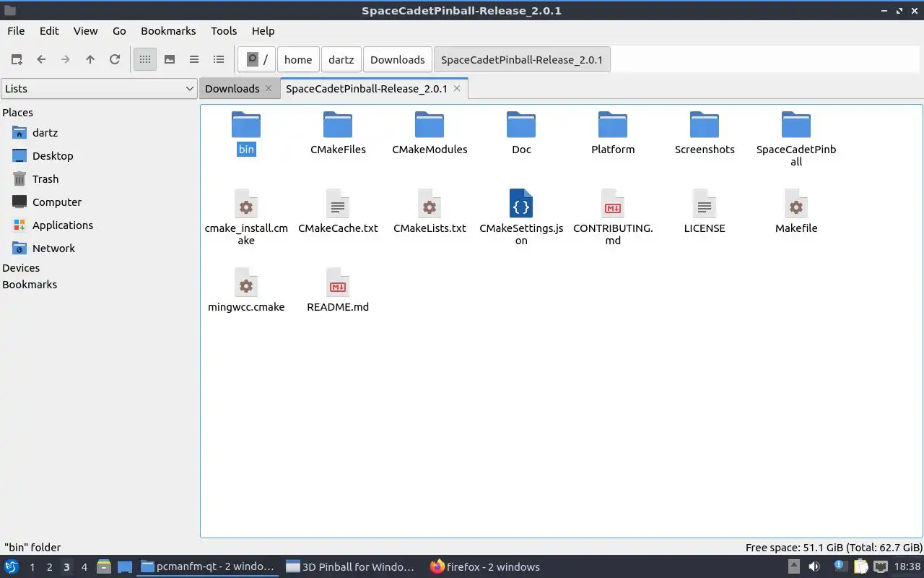Select CMakeSettings.json file

[521, 217]
